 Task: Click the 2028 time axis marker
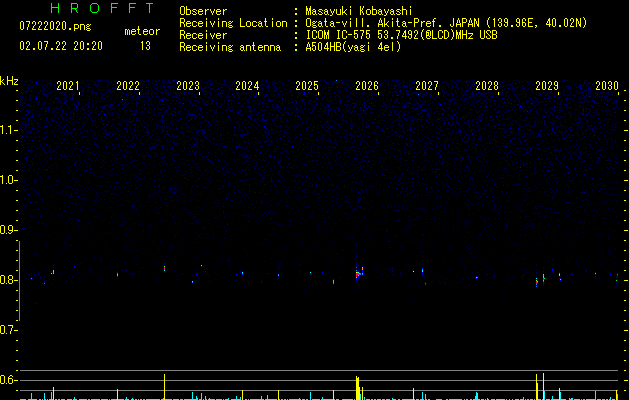487,86
